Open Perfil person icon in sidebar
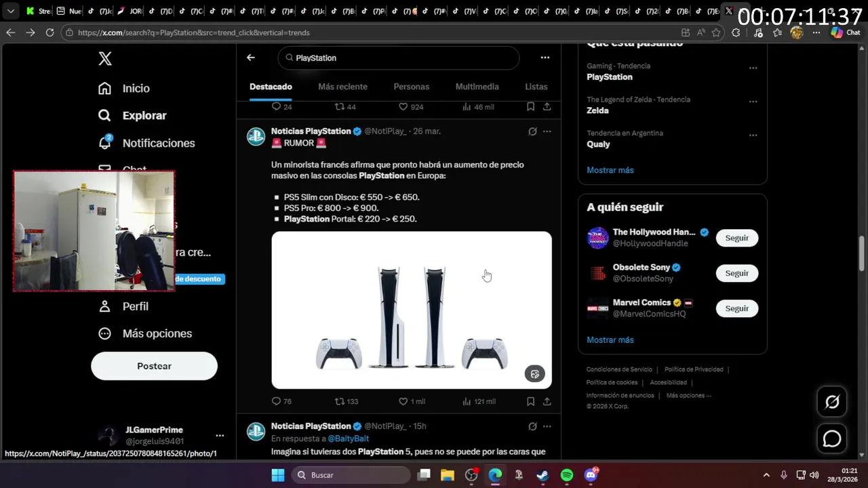Image resolution: width=868 pixels, height=488 pixels. pos(104,306)
